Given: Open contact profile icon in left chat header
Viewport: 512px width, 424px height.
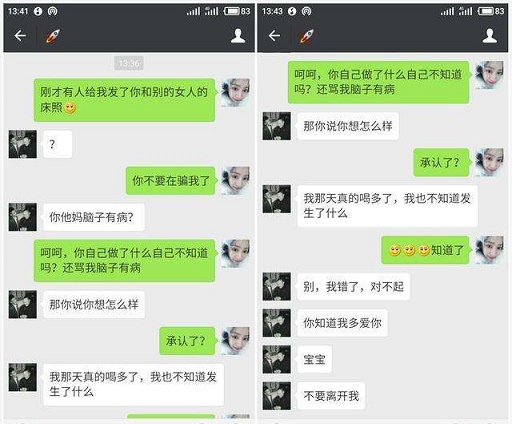Looking at the screenshot, I should 238,36.
